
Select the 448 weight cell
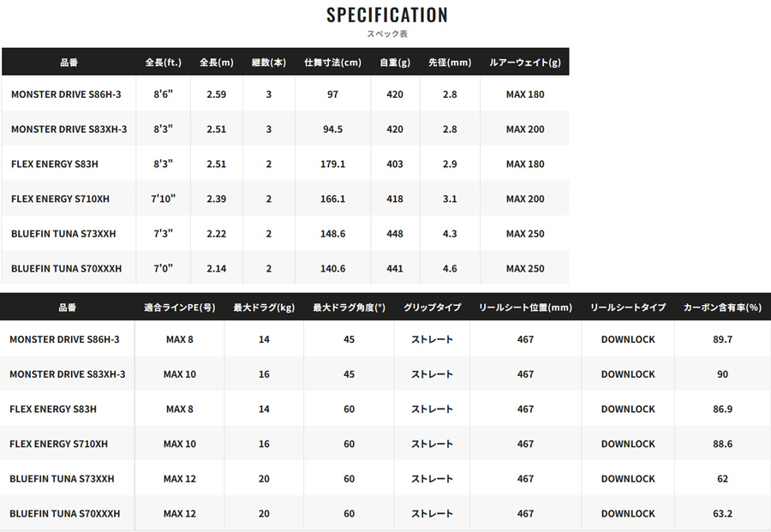(394, 233)
